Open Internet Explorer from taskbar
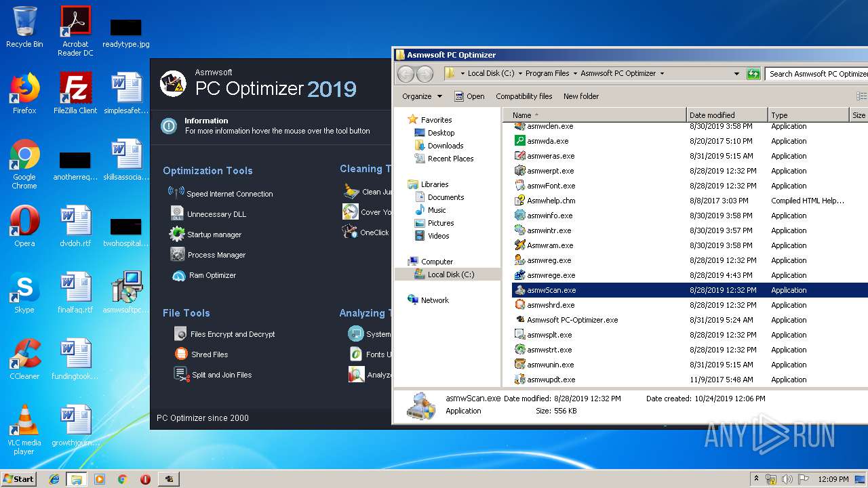This screenshot has width=868, height=488. tap(54, 479)
